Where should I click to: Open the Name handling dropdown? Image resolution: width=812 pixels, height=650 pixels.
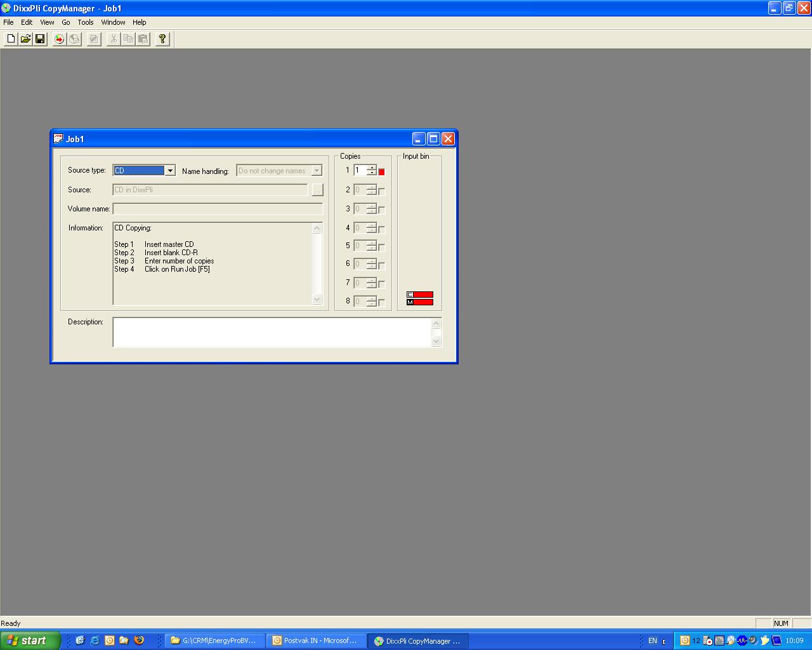317,171
